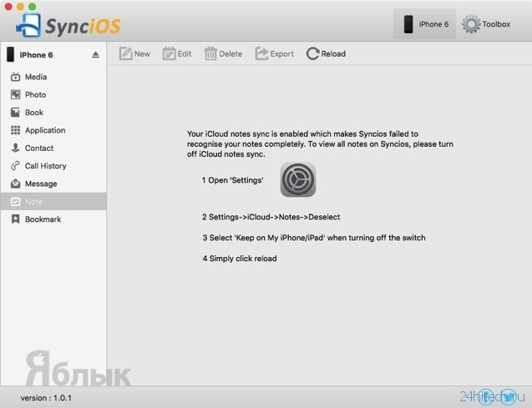The width and height of the screenshot is (532, 408).
Task: Click the iPhone 6 sidebar device header
Action: click(x=53, y=54)
